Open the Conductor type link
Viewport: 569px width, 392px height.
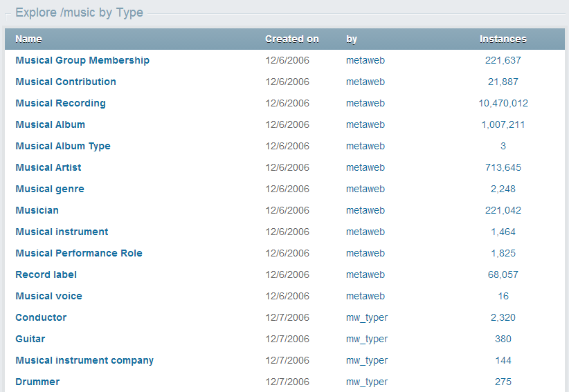click(x=41, y=317)
